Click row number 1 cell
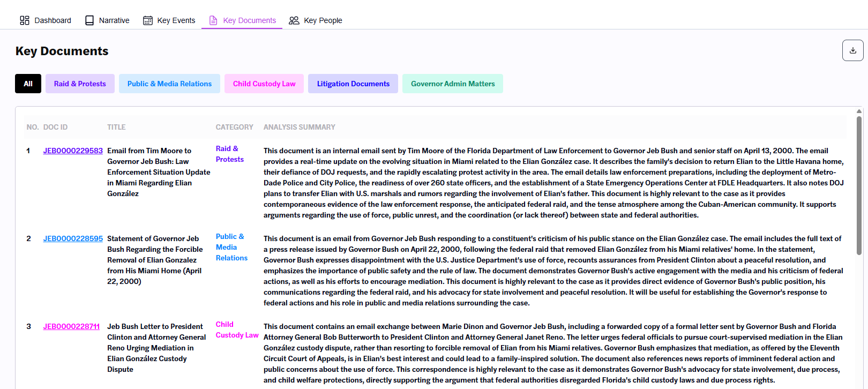Image resolution: width=868 pixels, height=389 pixels. coord(28,151)
